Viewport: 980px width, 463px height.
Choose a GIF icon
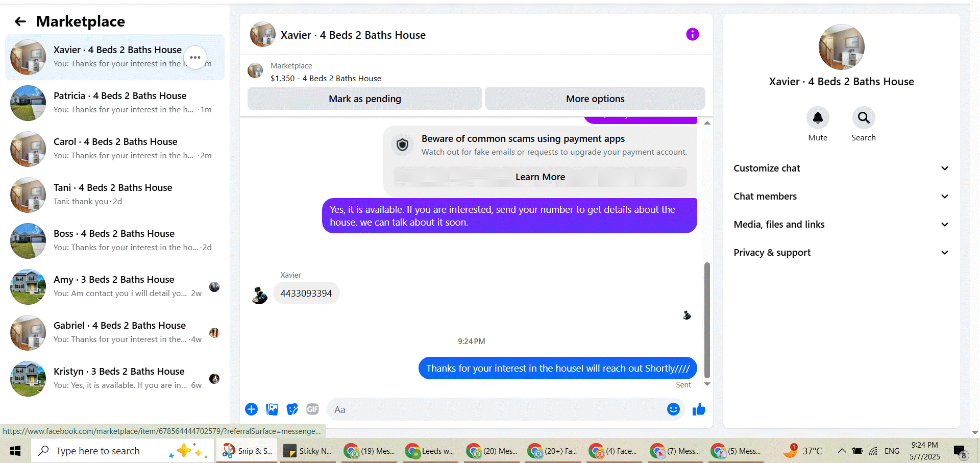coord(312,409)
